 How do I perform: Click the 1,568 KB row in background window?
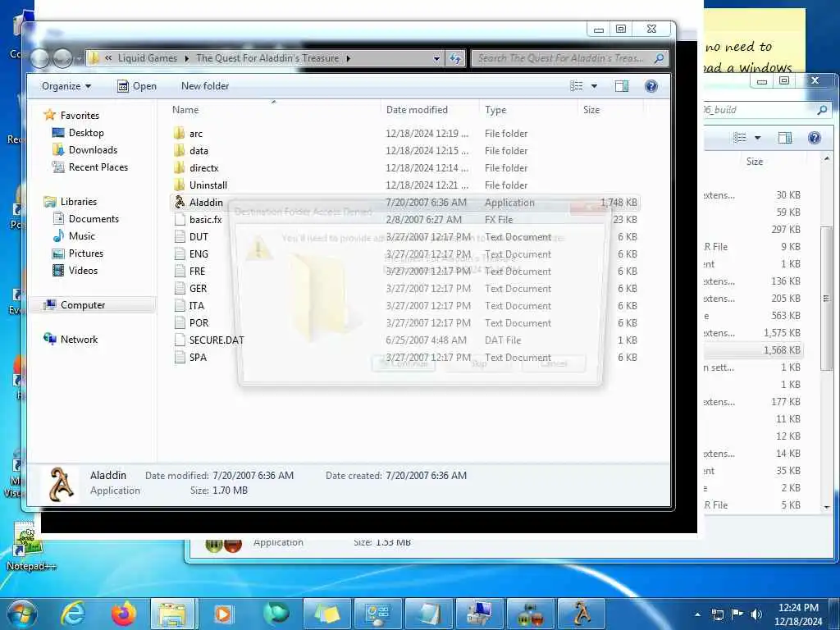(x=755, y=349)
